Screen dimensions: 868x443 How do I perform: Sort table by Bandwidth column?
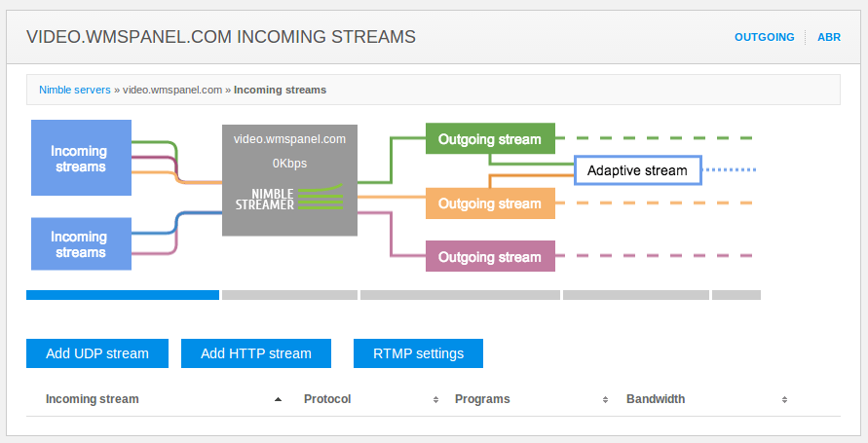784,399
